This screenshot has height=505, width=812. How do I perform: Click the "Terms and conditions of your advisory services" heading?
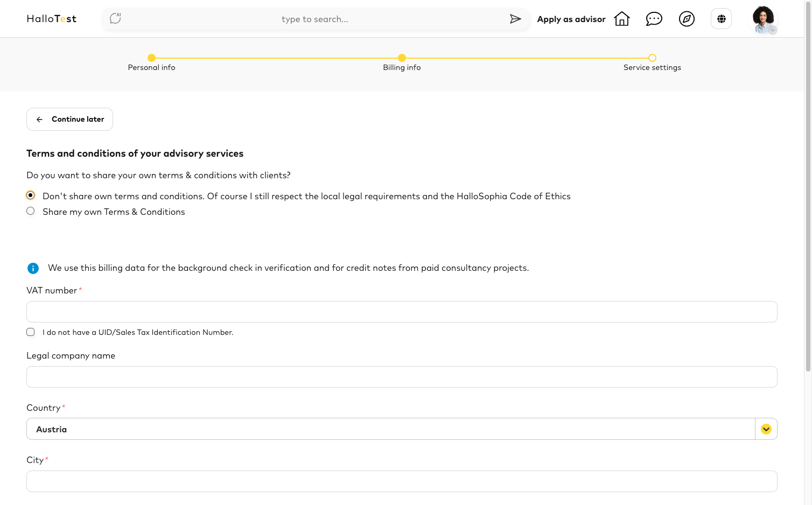[x=135, y=153]
